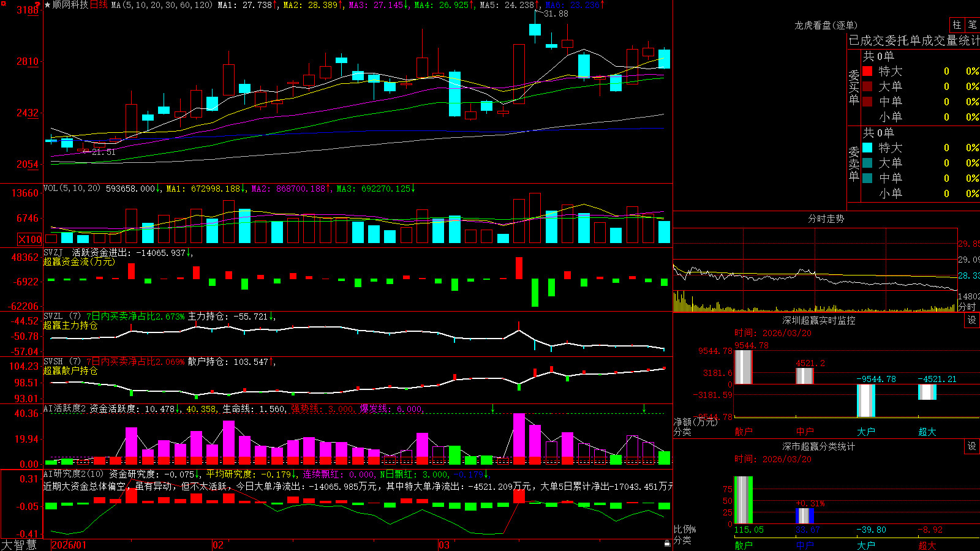Click the VOL(5,10,20) indicator label
Screen dimensions: 980x551
coord(72,189)
